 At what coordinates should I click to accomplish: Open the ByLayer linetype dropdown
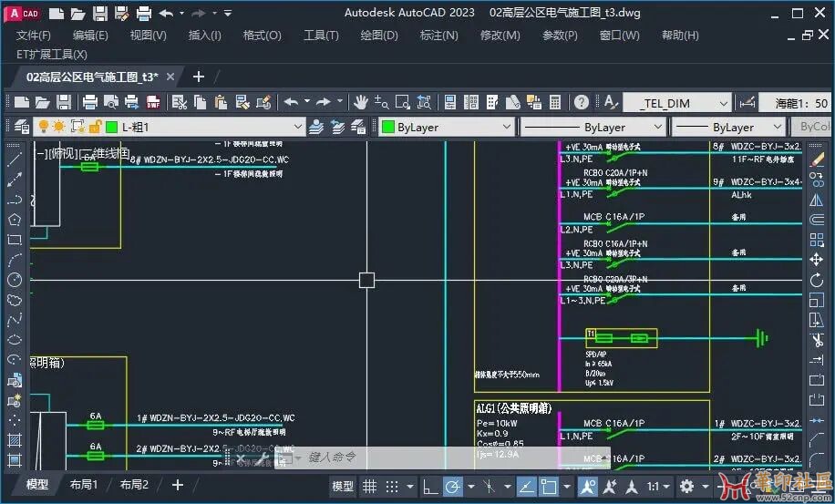pos(657,128)
